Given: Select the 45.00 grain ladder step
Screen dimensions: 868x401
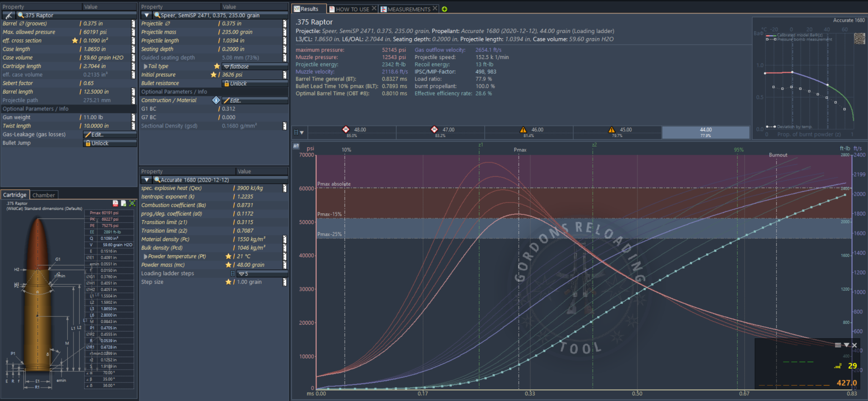Looking at the screenshot, I should coord(618,132).
